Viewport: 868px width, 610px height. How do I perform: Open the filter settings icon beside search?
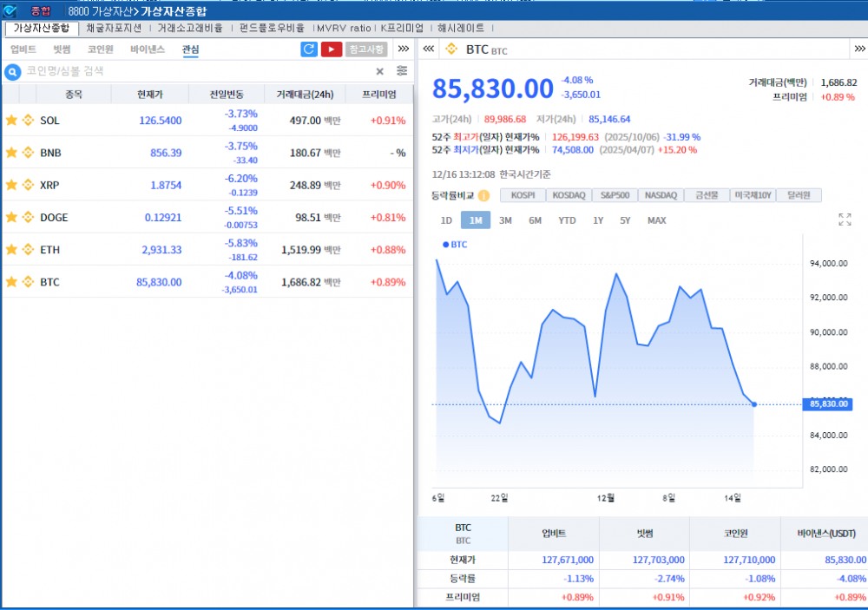tap(401, 72)
